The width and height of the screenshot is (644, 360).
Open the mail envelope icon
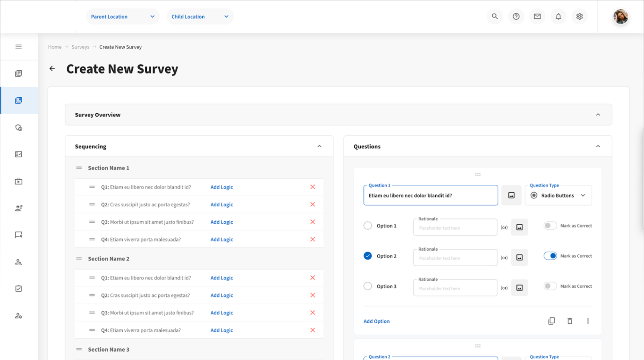[x=537, y=16]
